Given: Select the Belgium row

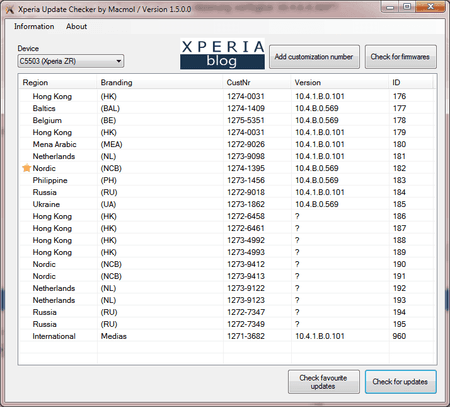Looking at the screenshot, I should [x=227, y=120].
